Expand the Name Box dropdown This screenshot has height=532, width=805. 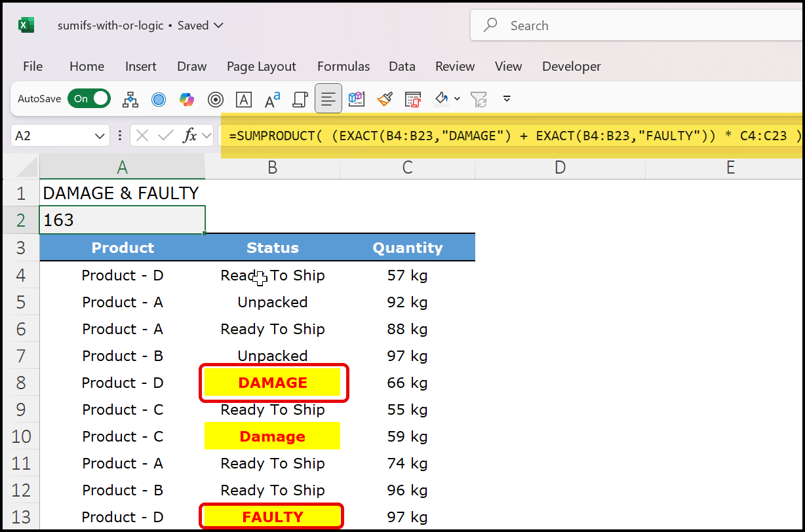[100, 136]
